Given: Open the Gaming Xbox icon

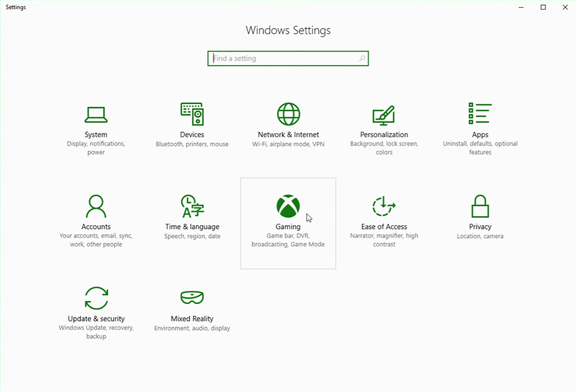Looking at the screenshot, I should [289, 206].
